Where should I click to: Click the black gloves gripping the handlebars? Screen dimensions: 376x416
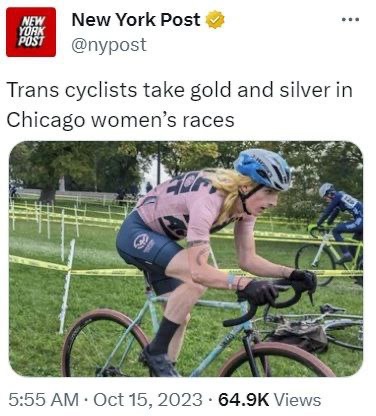tap(275, 287)
